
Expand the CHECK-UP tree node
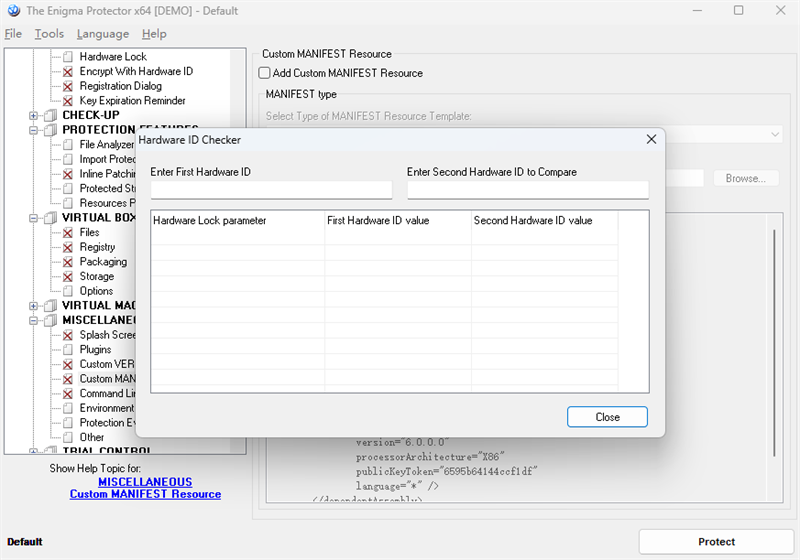coord(33,116)
